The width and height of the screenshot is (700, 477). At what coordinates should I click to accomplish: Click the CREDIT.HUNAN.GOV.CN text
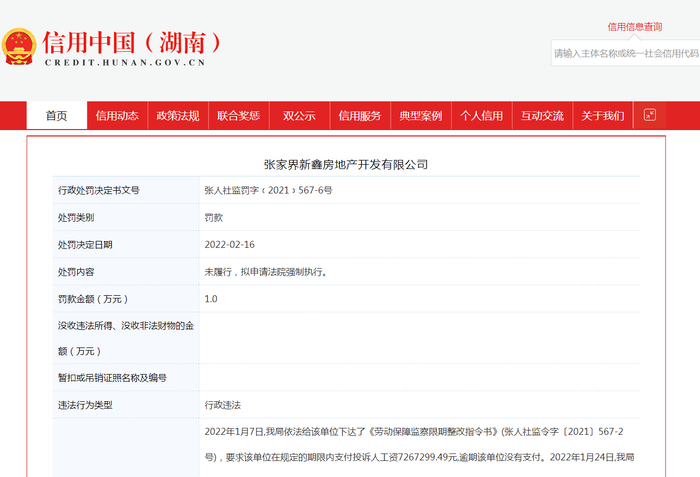(125, 63)
